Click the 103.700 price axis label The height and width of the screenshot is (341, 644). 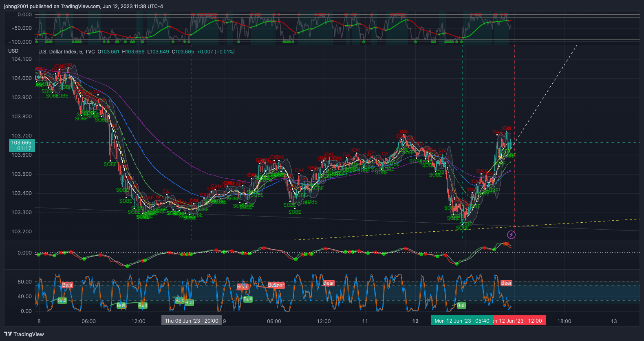(22, 136)
